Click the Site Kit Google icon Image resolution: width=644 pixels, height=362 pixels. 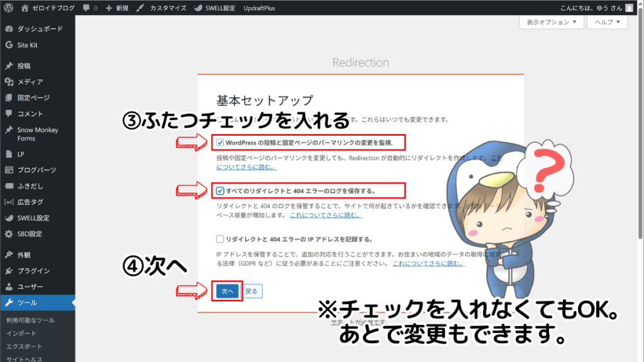(9, 45)
